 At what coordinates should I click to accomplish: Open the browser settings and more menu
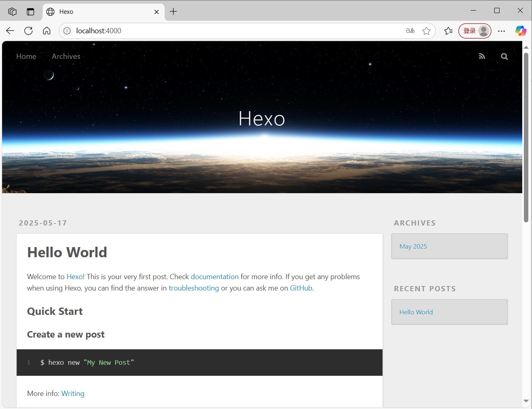[x=502, y=31]
